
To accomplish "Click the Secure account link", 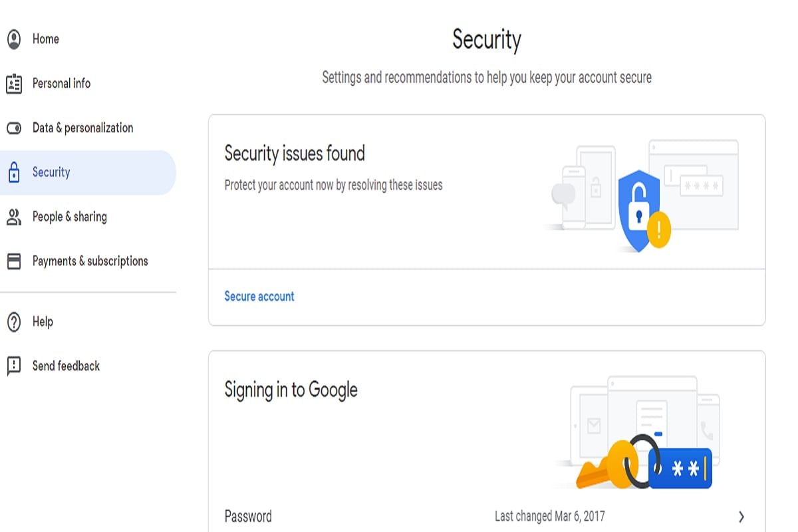I will tap(259, 296).
